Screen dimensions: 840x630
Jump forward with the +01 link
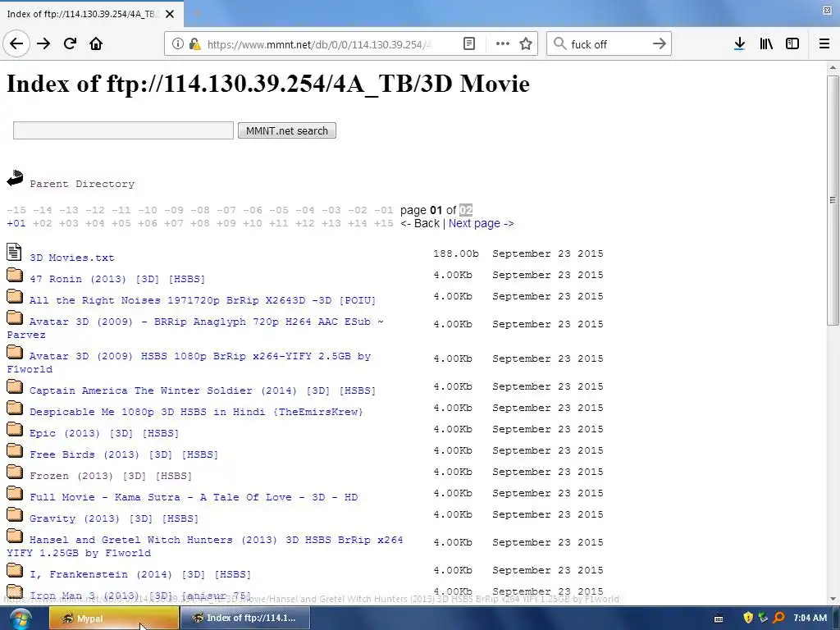click(16, 223)
